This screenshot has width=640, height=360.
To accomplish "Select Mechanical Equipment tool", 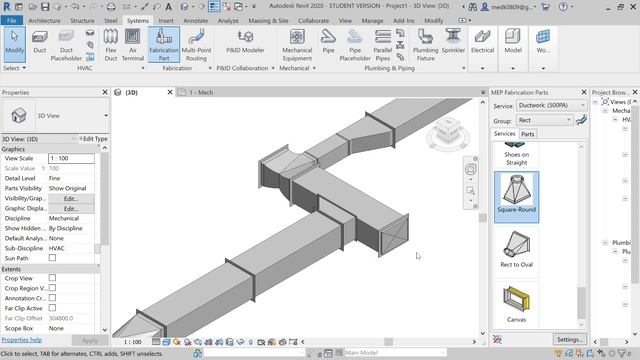I will pyautogui.click(x=297, y=45).
